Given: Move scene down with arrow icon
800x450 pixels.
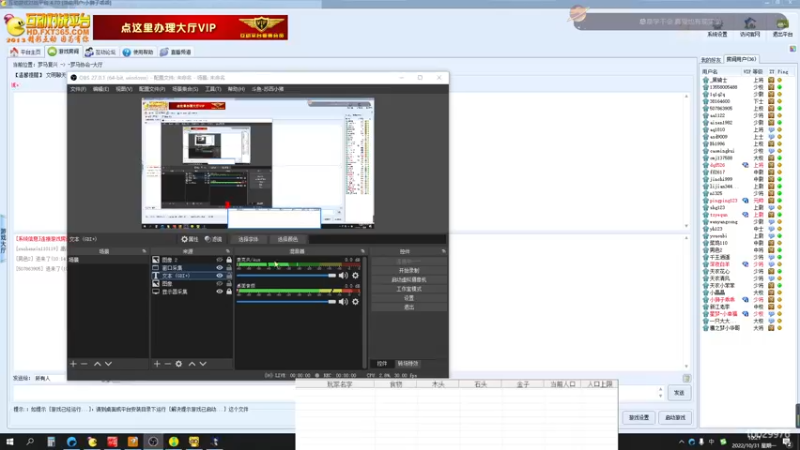Looking at the screenshot, I should (108, 364).
